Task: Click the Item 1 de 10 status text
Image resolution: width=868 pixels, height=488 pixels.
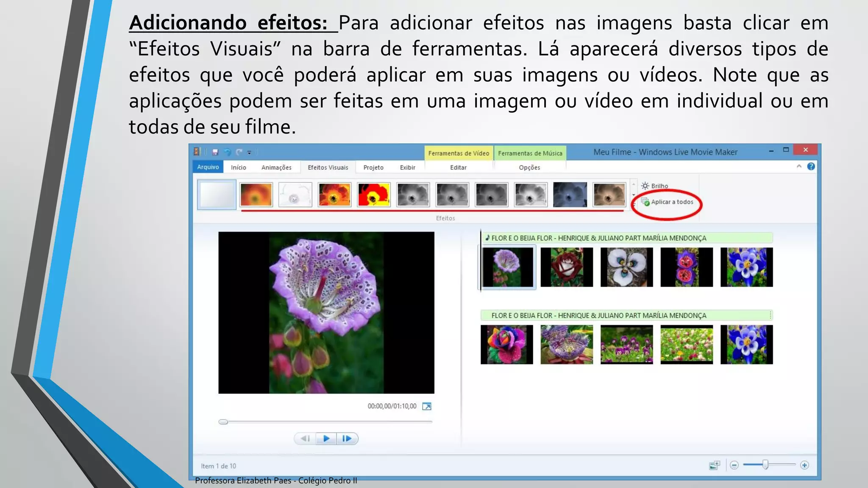Action: [x=219, y=466]
